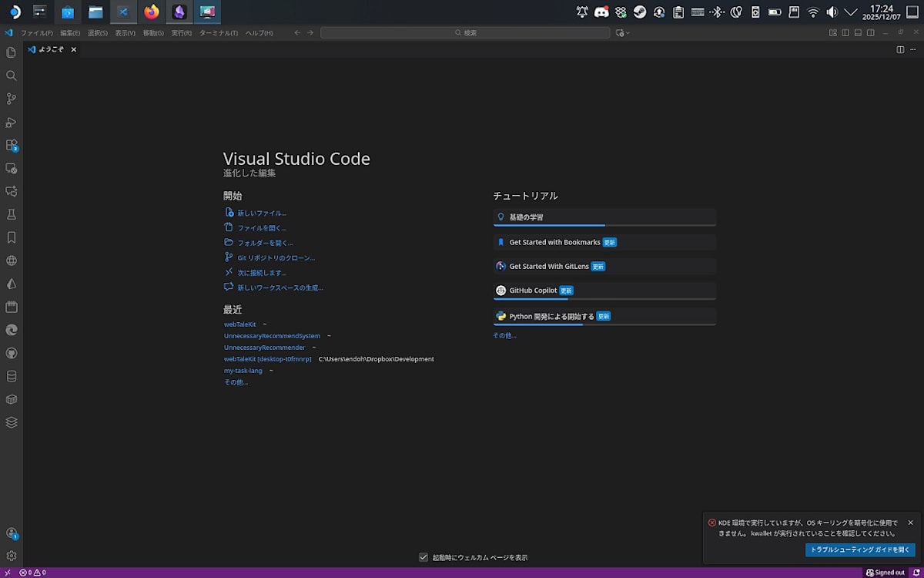Click ファイルを開く... link
Image resolution: width=924 pixels, height=578 pixels.
(x=262, y=228)
